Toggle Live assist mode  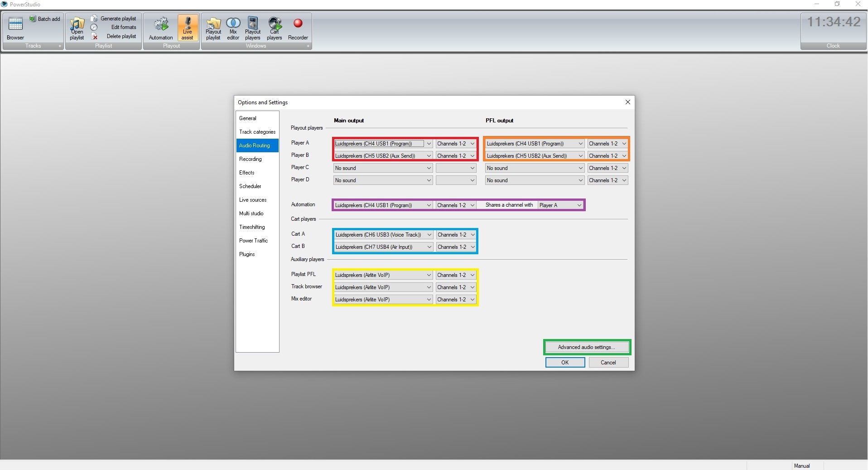coord(187,28)
